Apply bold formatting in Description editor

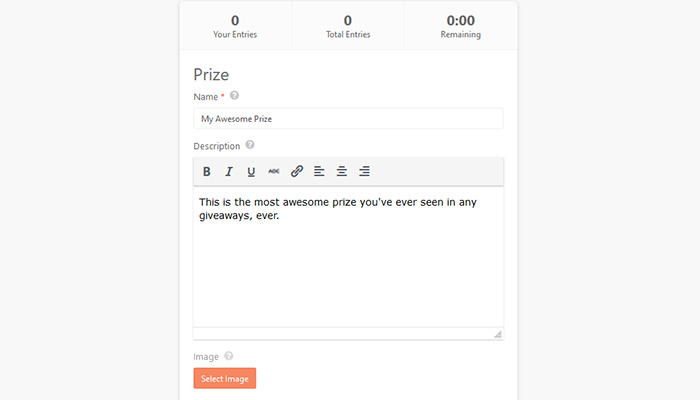207,171
